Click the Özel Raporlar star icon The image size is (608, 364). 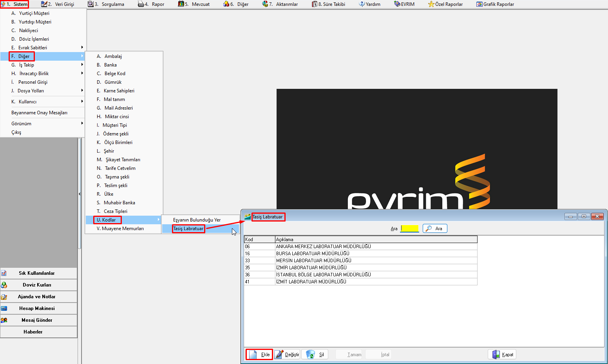(x=431, y=4)
